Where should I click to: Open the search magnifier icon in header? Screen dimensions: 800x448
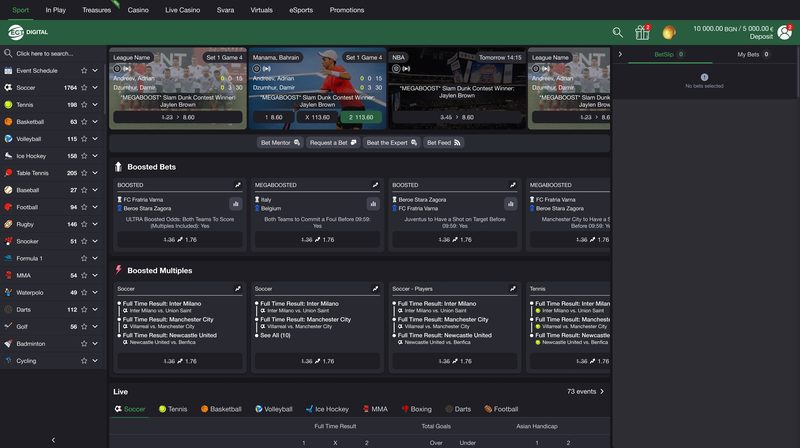pos(617,33)
